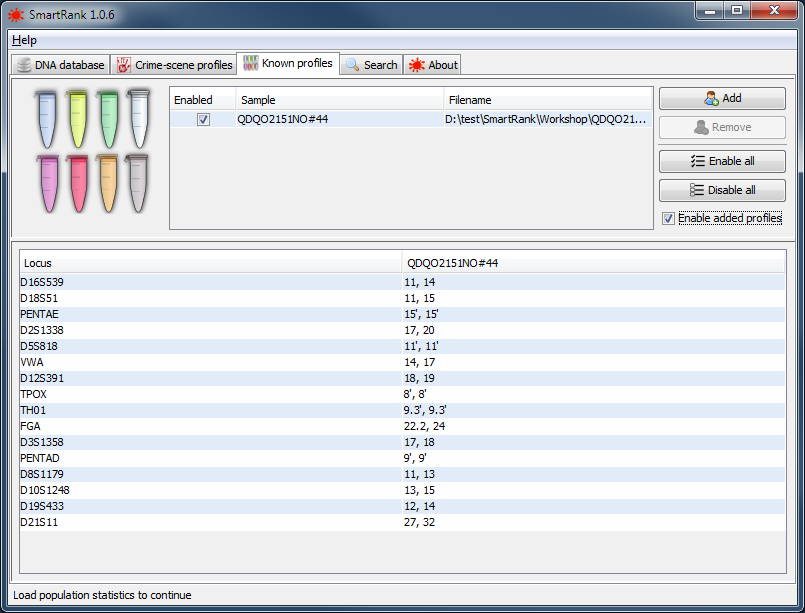The width and height of the screenshot is (805, 613).
Task: Click the About tab red icon
Action: 416,65
